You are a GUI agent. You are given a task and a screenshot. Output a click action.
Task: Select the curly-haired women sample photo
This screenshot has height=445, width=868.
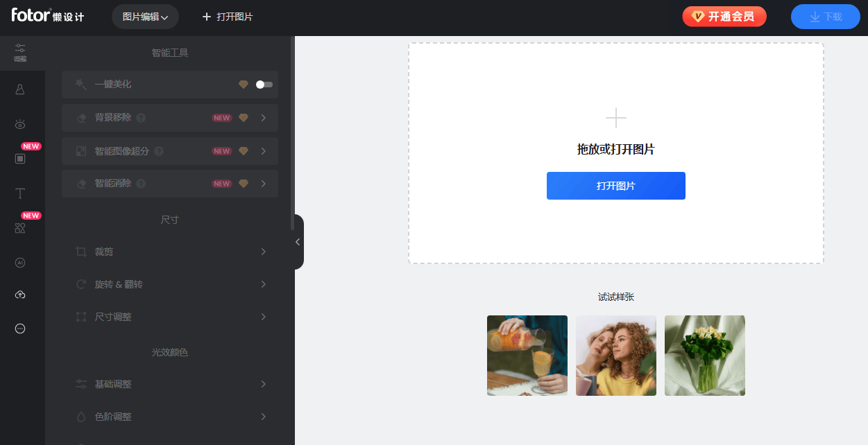coord(615,356)
